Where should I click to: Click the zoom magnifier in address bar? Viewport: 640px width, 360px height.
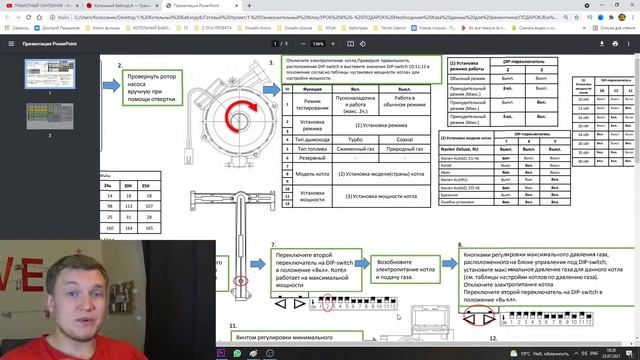566,18
